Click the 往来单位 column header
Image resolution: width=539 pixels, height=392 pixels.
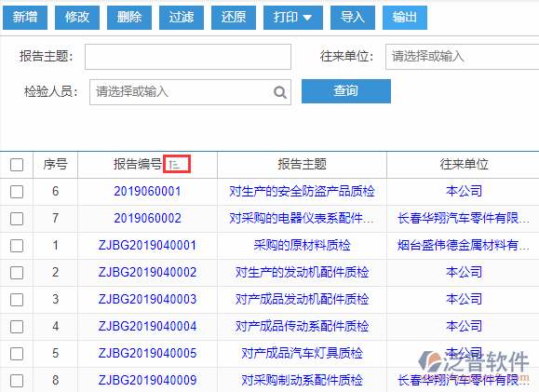(464, 165)
